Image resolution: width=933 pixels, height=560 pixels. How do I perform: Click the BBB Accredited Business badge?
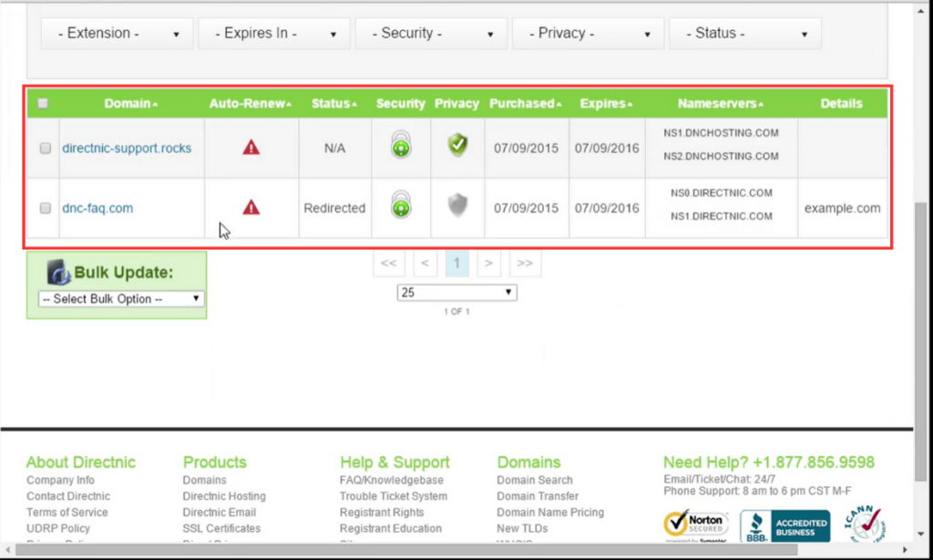click(784, 525)
